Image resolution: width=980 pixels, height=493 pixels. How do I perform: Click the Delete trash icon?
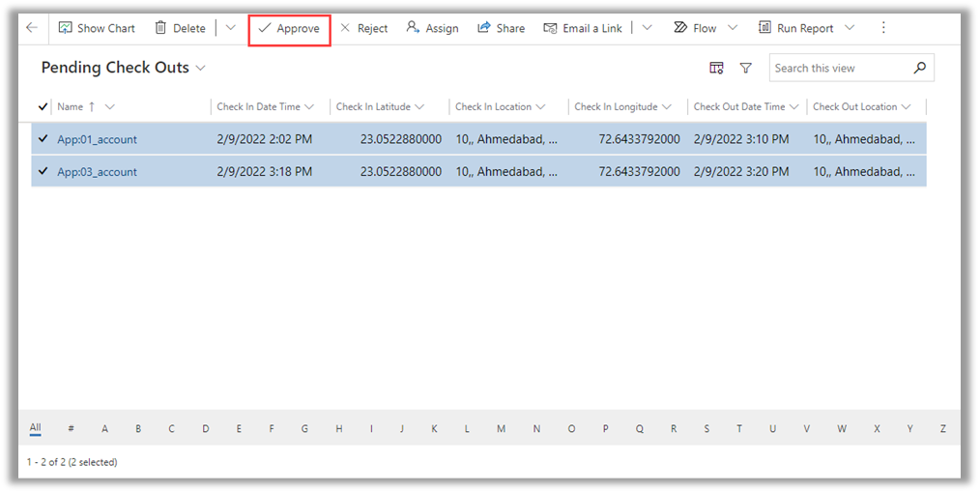click(x=160, y=28)
